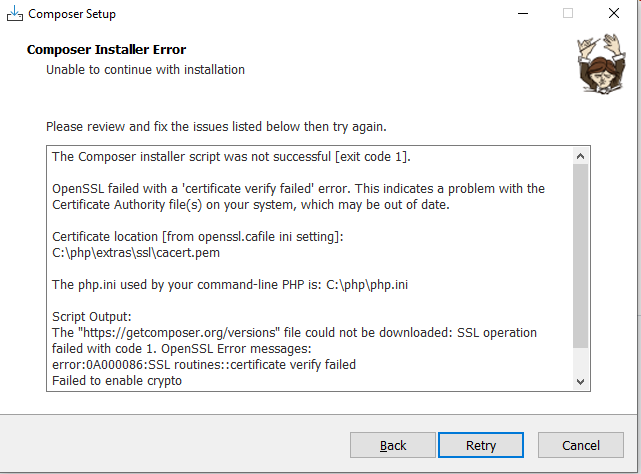Viewport: 641px width, 474px height.
Task: Click the greyed-out maximize window button
Action: (x=568, y=13)
